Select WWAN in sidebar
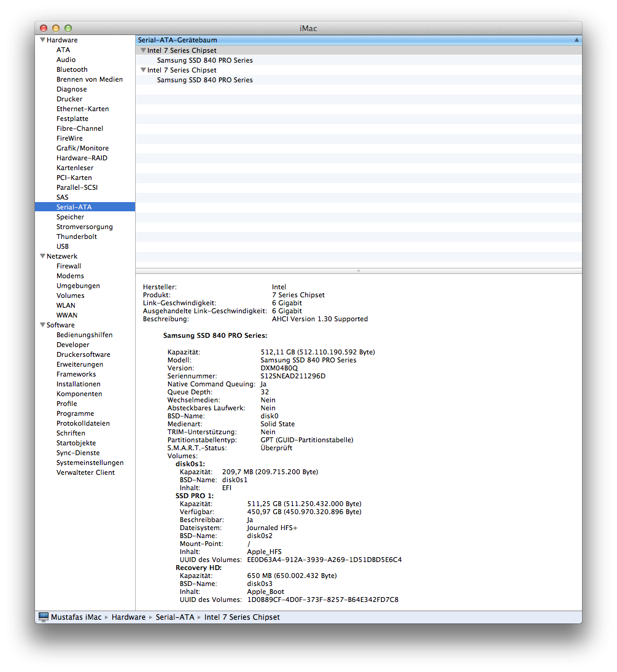The width and height of the screenshot is (617, 672). [67, 316]
